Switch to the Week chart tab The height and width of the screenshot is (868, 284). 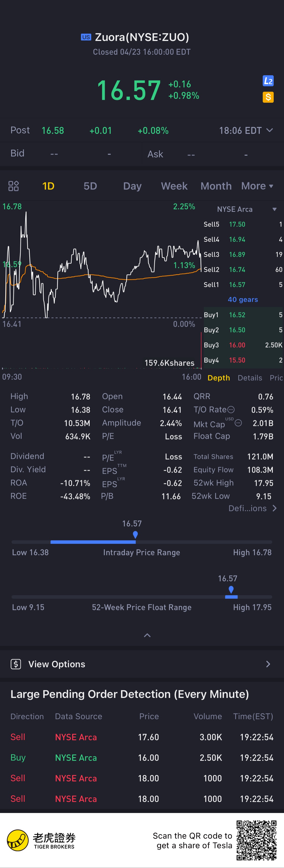point(174,186)
